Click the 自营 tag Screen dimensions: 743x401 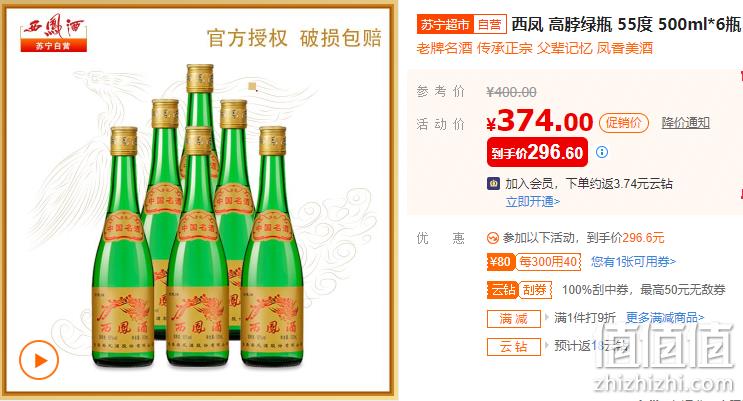[x=489, y=24]
